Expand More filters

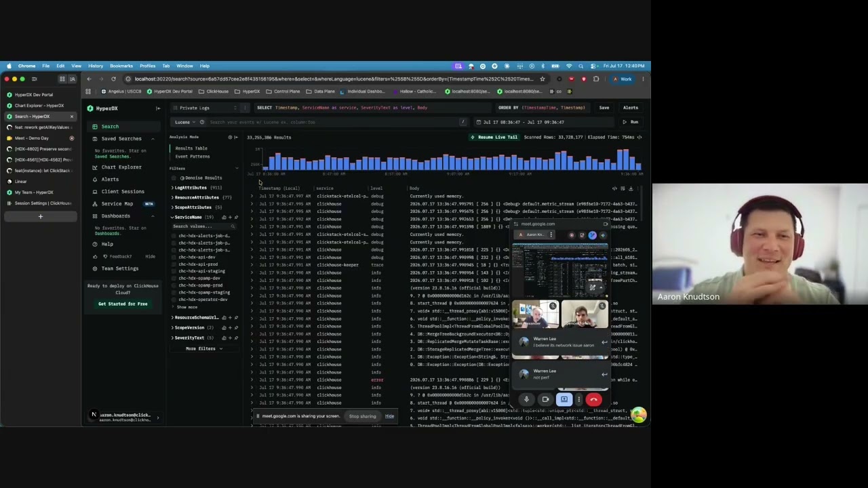click(x=204, y=348)
